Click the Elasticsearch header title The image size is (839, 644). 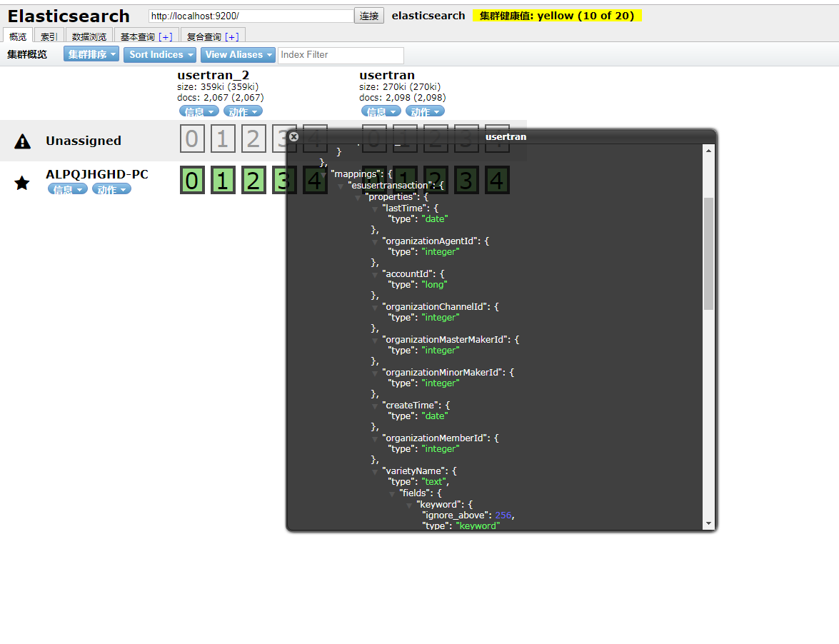tap(69, 16)
